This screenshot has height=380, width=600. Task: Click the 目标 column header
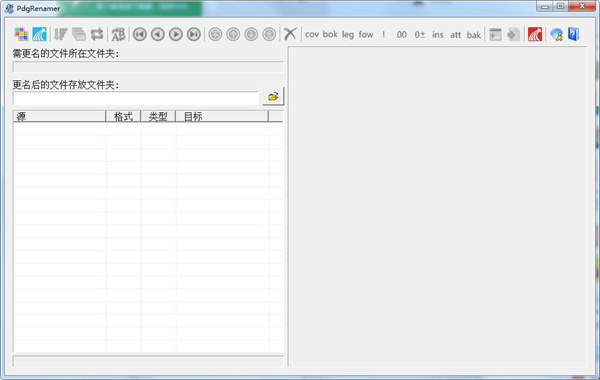[x=222, y=116]
